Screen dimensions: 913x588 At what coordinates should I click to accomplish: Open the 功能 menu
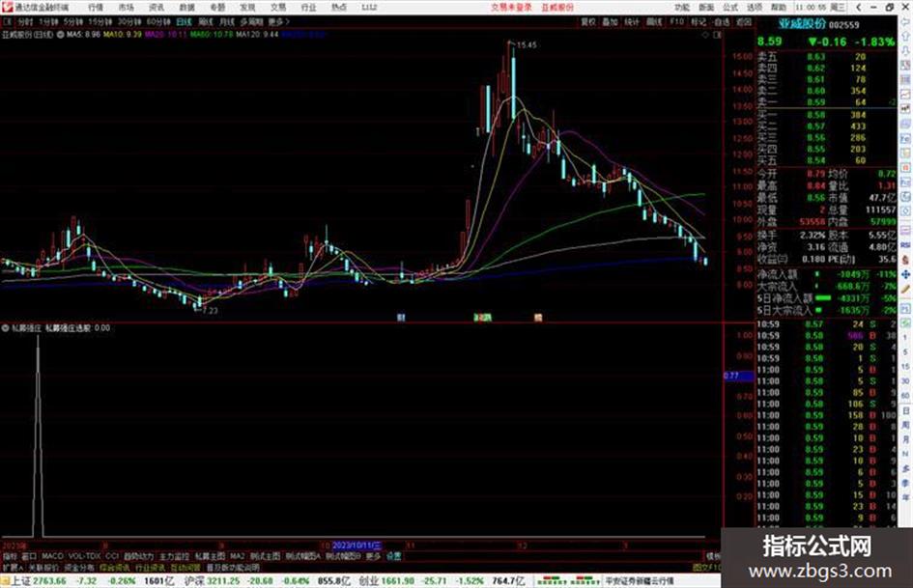pyautogui.click(x=682, y=7)
